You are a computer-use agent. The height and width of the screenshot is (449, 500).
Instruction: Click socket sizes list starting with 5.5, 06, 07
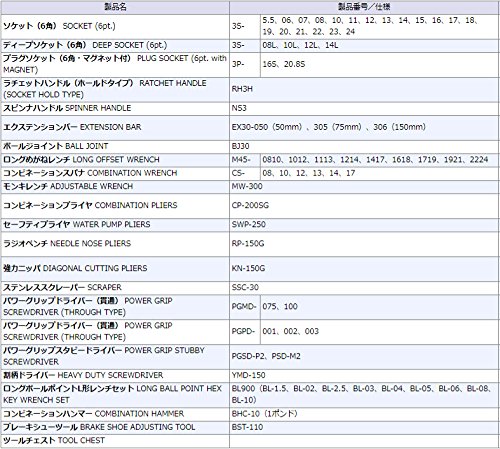coord(379,26)
